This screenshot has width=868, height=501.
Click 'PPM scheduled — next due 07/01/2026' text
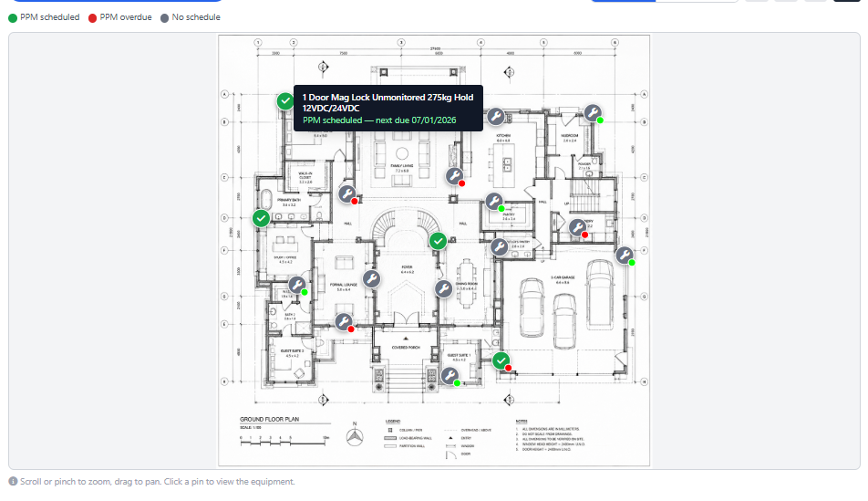tap(379, 120)
